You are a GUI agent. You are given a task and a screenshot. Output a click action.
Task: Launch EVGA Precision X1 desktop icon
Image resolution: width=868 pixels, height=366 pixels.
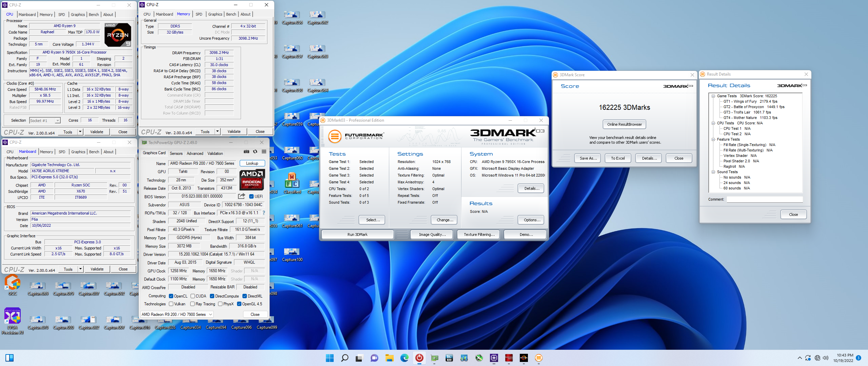click(13, 321)
